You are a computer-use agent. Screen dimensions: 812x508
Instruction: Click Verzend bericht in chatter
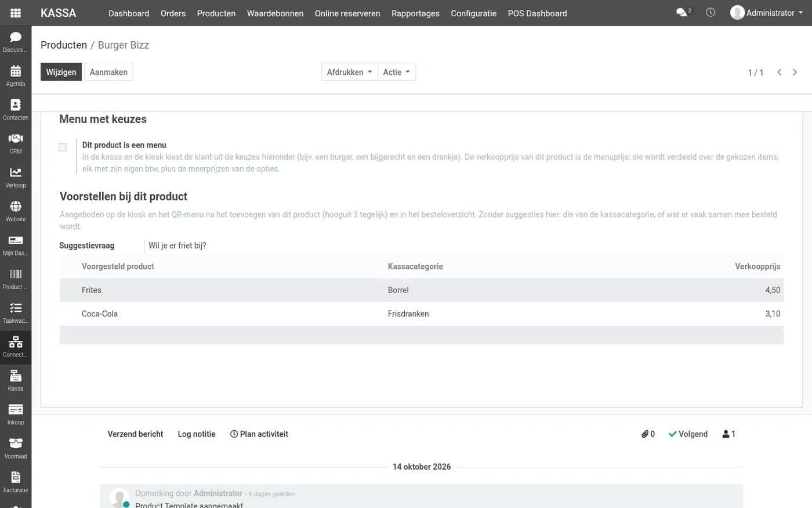click(x=135, y=434)
